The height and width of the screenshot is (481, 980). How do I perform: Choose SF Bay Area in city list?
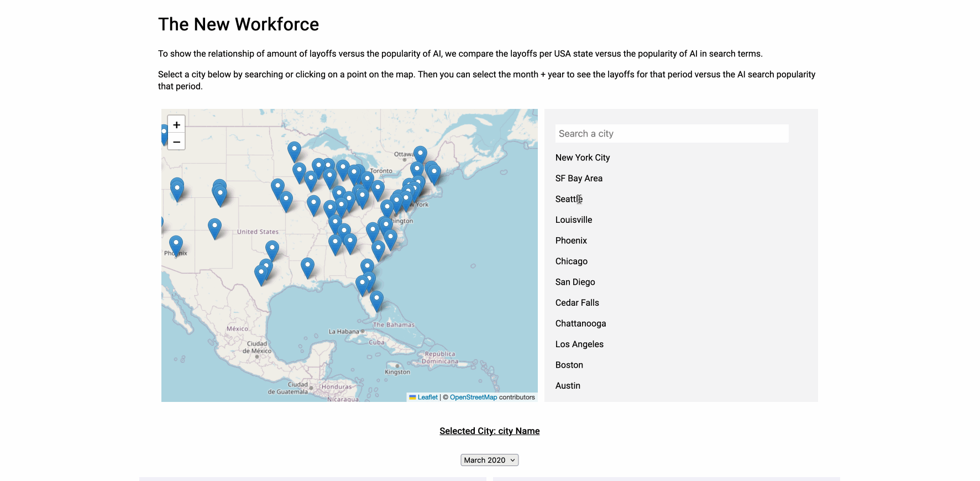[579, 179]
